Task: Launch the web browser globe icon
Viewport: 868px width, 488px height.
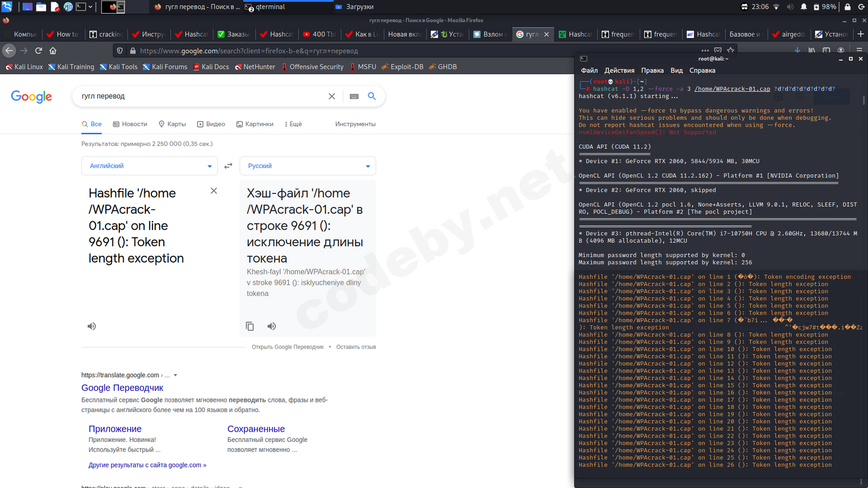Action: 68,7
